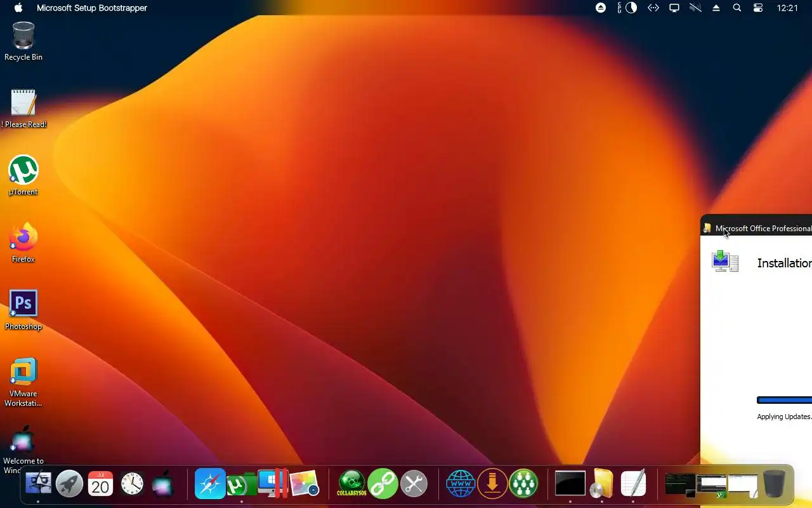This screenshot has height=508, width=812.
Task: Click the plain eject icon in menu bar
Action: pyautogui.click(x=716, y=8)
